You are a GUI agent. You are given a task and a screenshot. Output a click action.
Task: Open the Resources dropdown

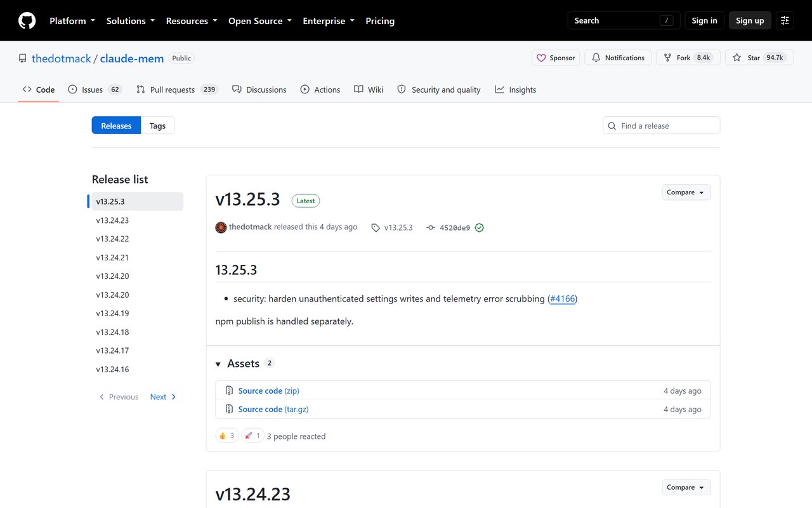192,21
